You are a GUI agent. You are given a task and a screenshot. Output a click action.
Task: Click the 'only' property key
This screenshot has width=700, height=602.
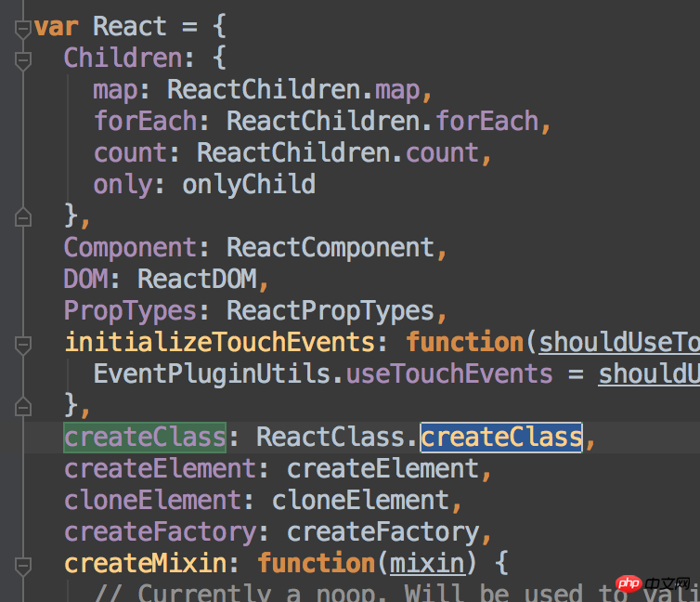pos(123,185)
